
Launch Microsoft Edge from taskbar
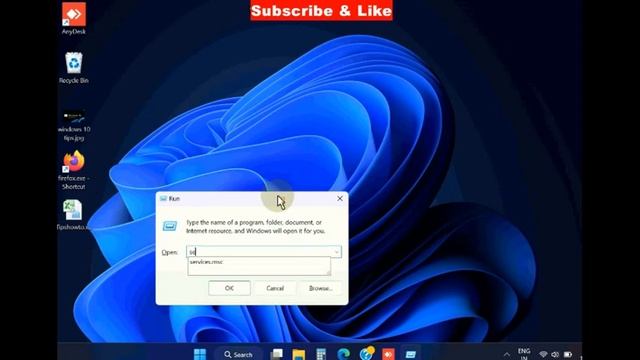tap(343, 354)
